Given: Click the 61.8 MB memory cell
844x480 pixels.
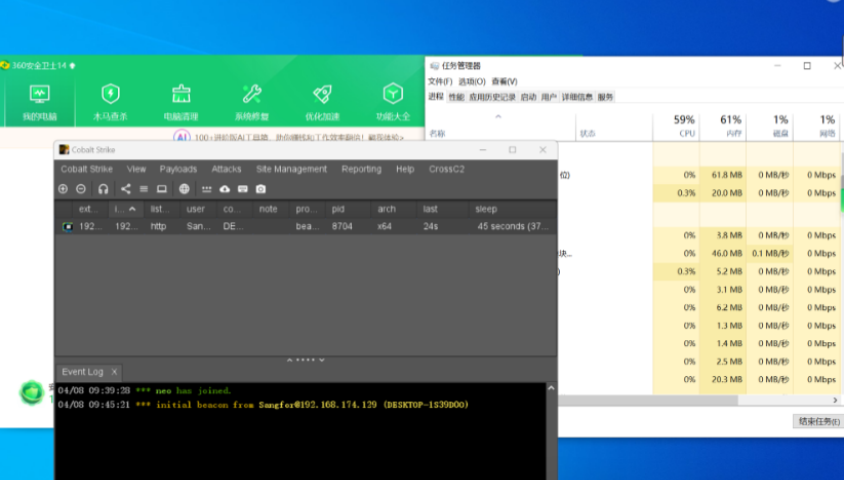Looking at the screenshot, I should [x=723, y=175].
